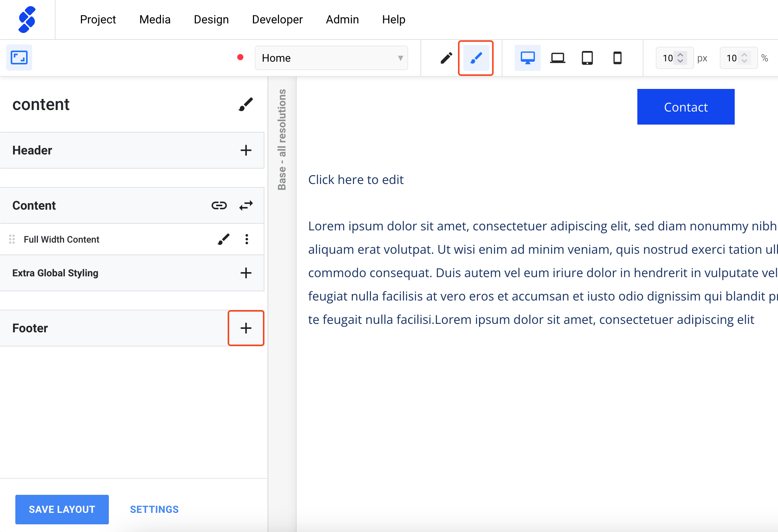Viewport: 778px width, 532px height.
Task: Click the px number input field
Action: coord(675,58)
